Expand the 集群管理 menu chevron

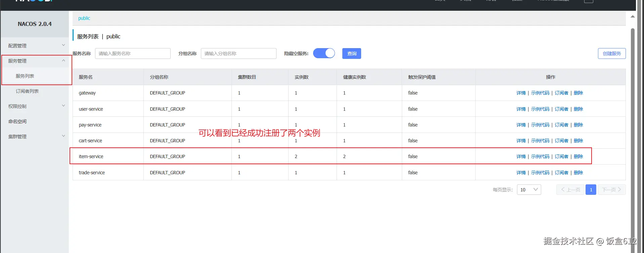click(x=63, y=136)
